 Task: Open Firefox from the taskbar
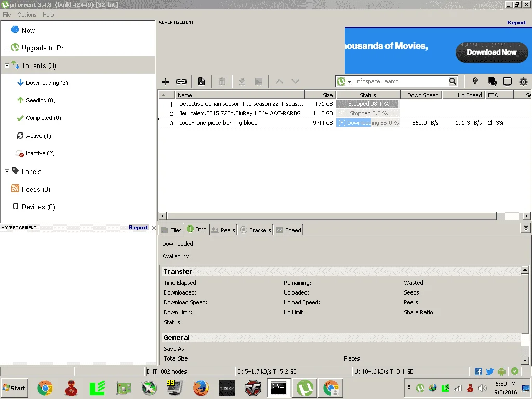tap(201, 388)
